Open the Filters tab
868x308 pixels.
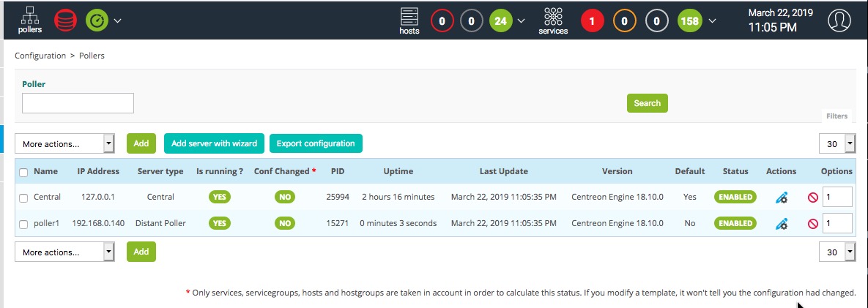(x=837, y=116)
